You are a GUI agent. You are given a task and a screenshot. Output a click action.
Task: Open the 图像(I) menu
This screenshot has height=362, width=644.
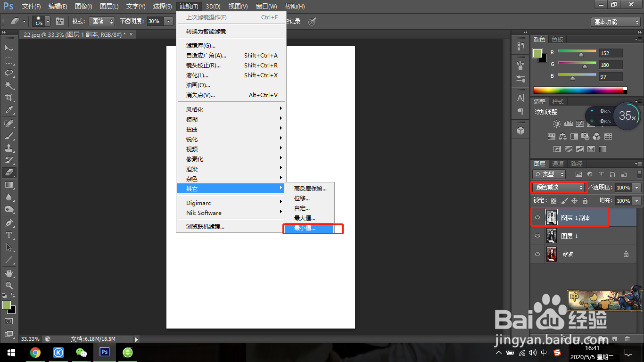click(83, 7)
